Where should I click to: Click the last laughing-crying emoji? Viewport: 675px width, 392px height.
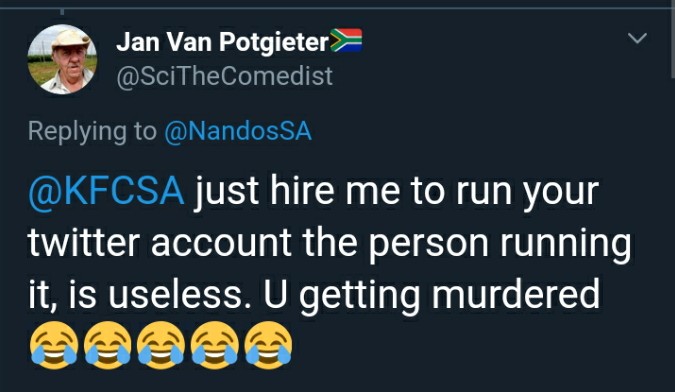(x=268, y=345)
